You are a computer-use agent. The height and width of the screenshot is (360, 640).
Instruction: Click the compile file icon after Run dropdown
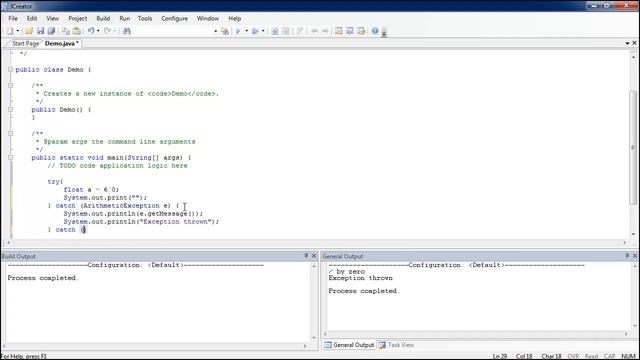275,31
